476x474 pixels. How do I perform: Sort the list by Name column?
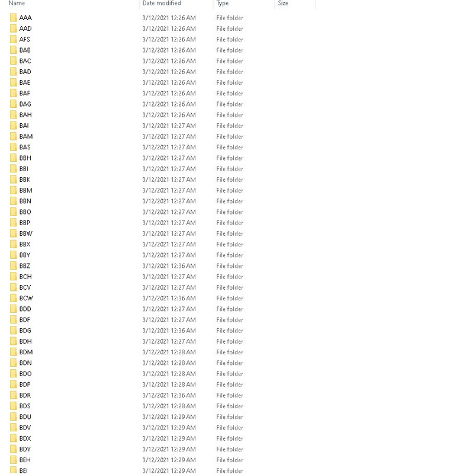click(x=17, y=4)
